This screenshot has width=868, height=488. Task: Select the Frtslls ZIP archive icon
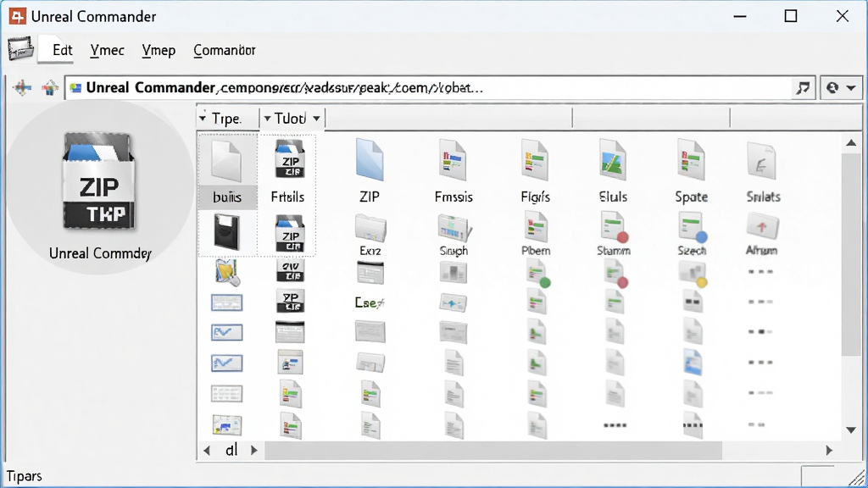point(290,159)
